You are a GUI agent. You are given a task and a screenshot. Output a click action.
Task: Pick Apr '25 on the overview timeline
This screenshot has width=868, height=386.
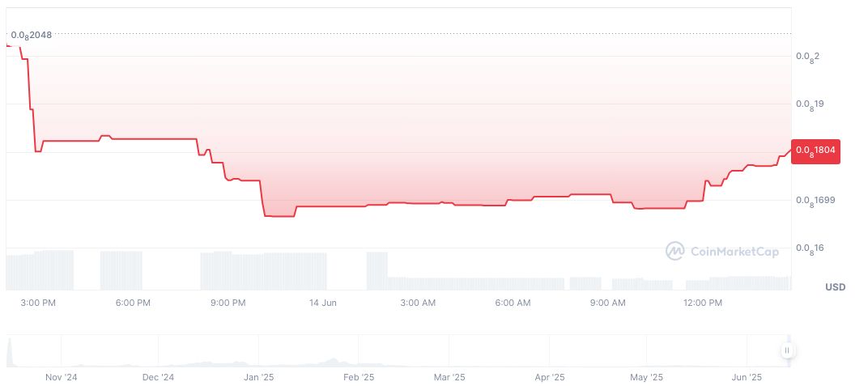coord(550,377)
